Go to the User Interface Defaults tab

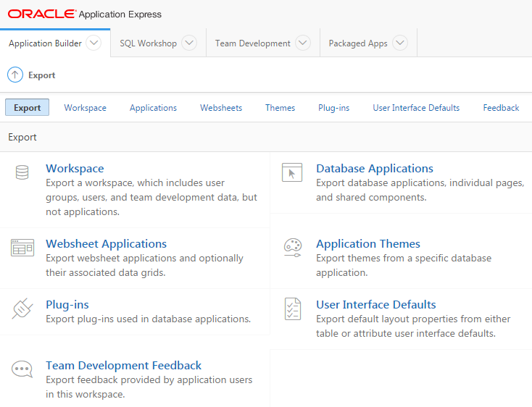tap(416, 108)
